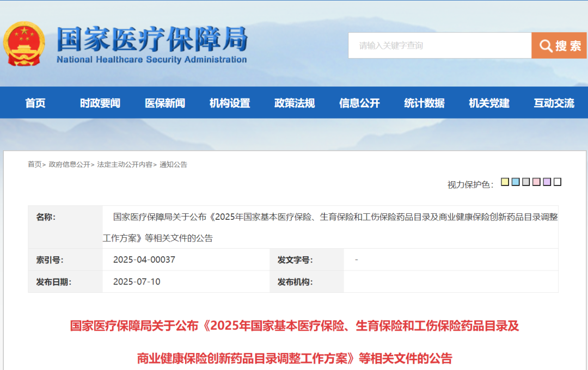The height and width of the screenshot is (370, 588).
Task: Follow the 通知公告 breadcrumb link
Action: 173,164
